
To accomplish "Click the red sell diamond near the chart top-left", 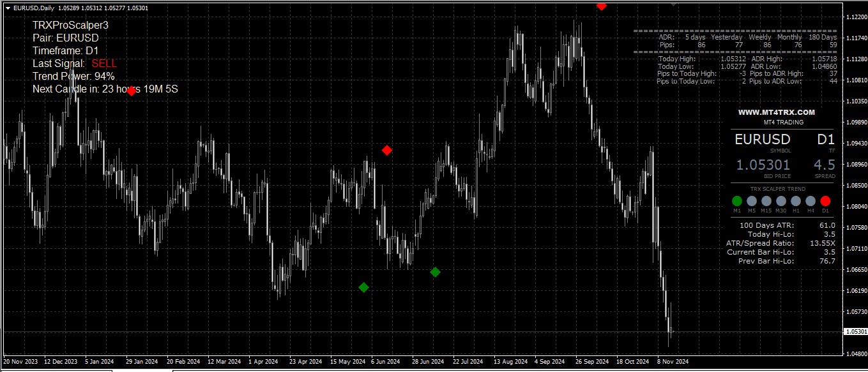I will [132, 91].
